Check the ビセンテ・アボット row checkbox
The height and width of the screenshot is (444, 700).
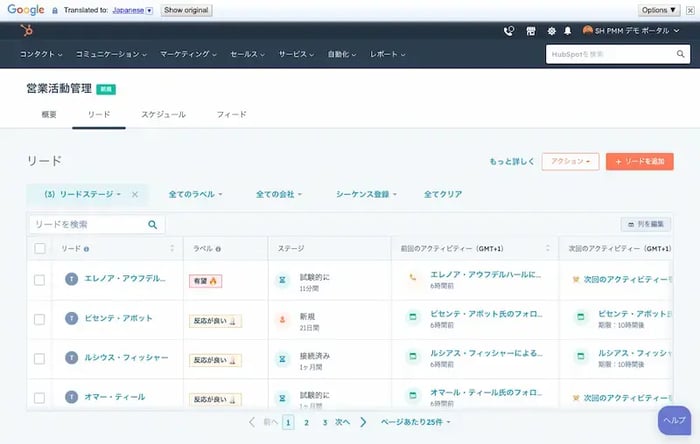(39, 320)
